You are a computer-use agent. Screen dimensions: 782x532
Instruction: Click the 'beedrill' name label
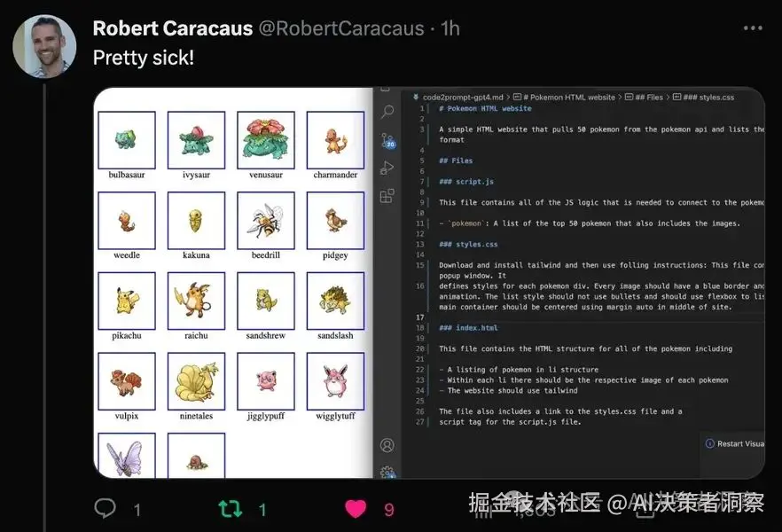tap(266, 254)
